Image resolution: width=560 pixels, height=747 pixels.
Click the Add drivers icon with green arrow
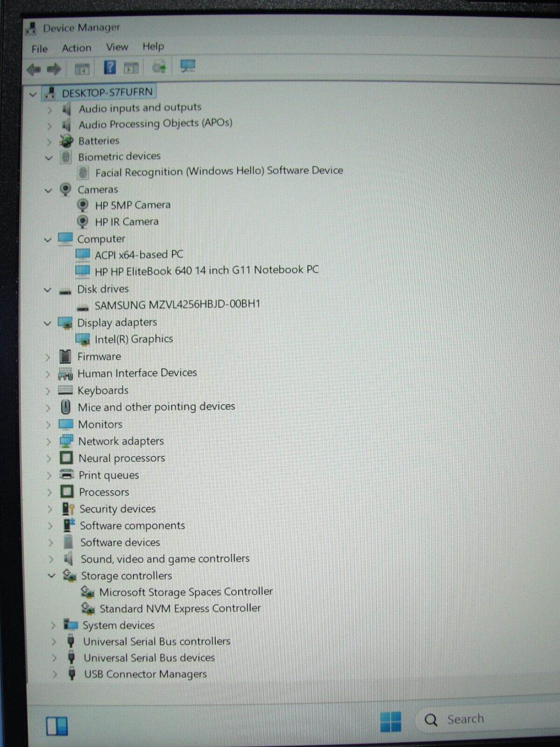click(159, 67)
